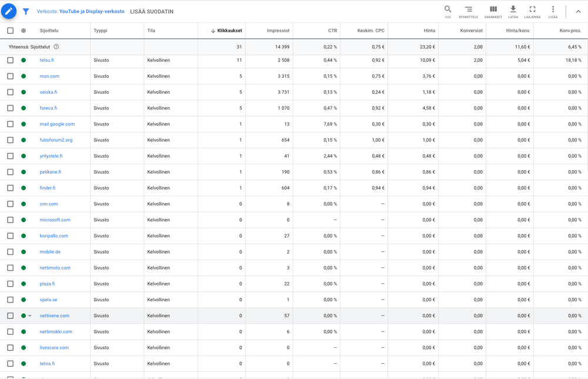The image size is (588, 379).
Task: Click LISÄÄ SUODATIN to add filter
Action: coord(152,11)
